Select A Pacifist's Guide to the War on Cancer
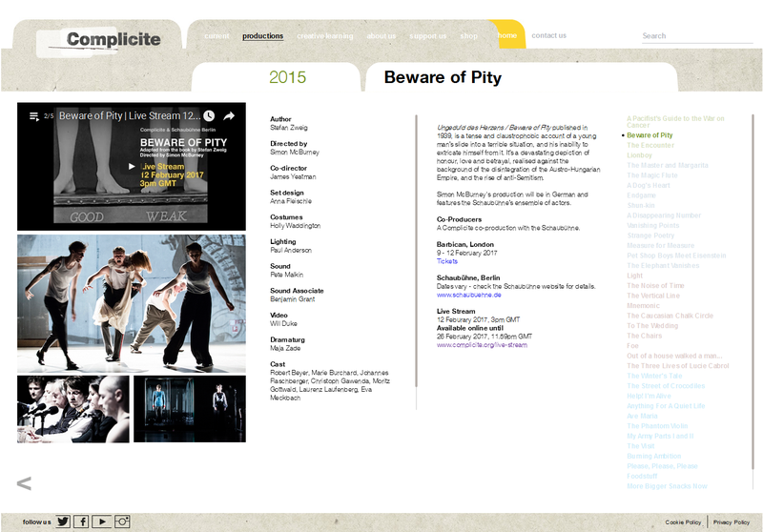 pyautogui.click(x=675, y=122)
